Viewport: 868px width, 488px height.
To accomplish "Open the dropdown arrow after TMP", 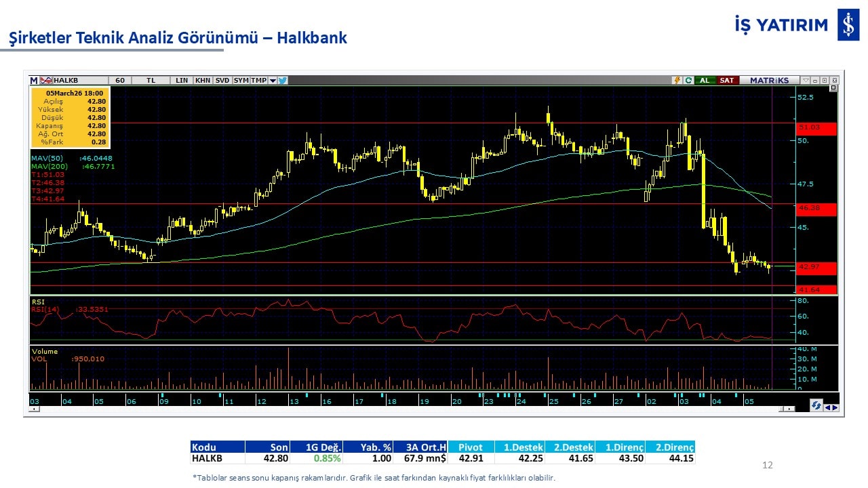I will 273,80.
